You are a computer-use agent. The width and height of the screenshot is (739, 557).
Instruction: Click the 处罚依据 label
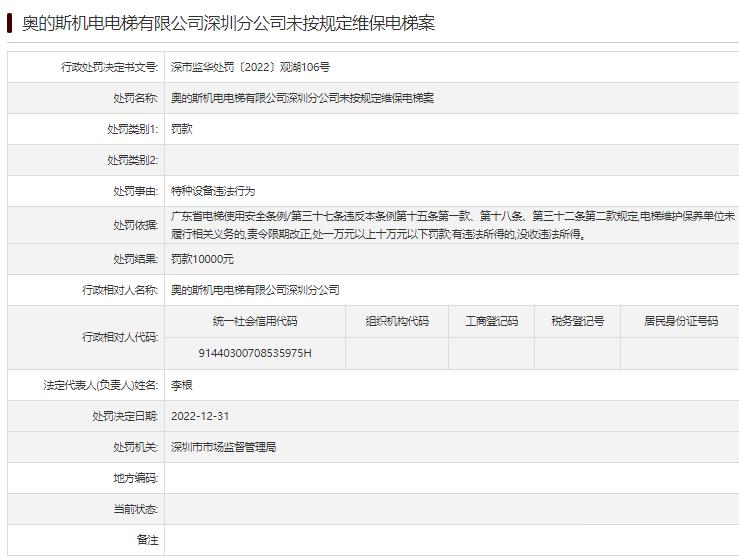[x=135, y=225]
